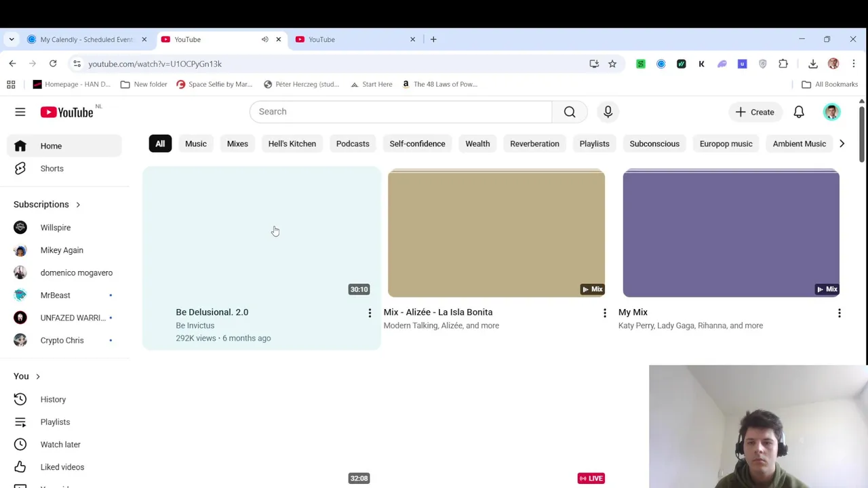
Task: Open options for Mix - Alizée card
Action: [604, 312]
